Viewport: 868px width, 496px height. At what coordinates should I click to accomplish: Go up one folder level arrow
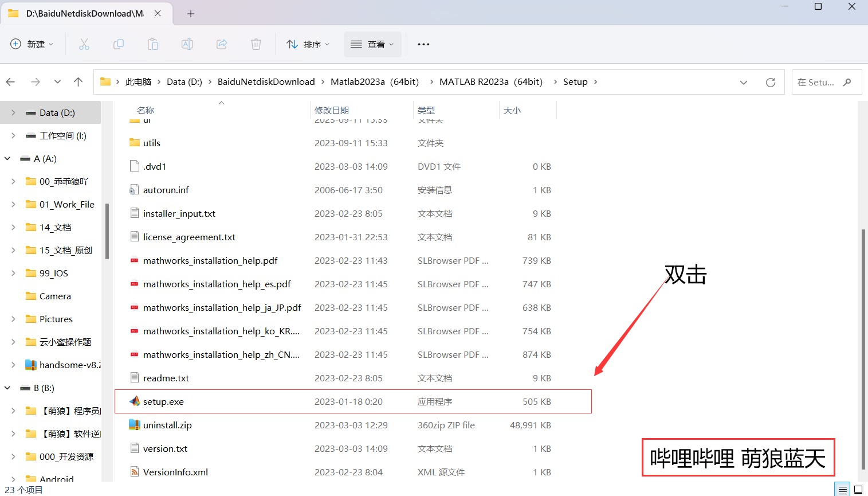click(78, 82)
